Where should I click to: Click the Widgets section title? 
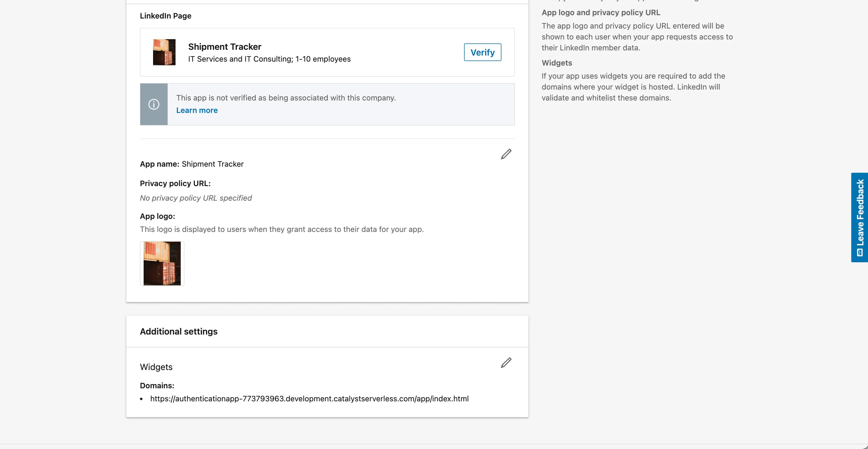pos(156,367)
